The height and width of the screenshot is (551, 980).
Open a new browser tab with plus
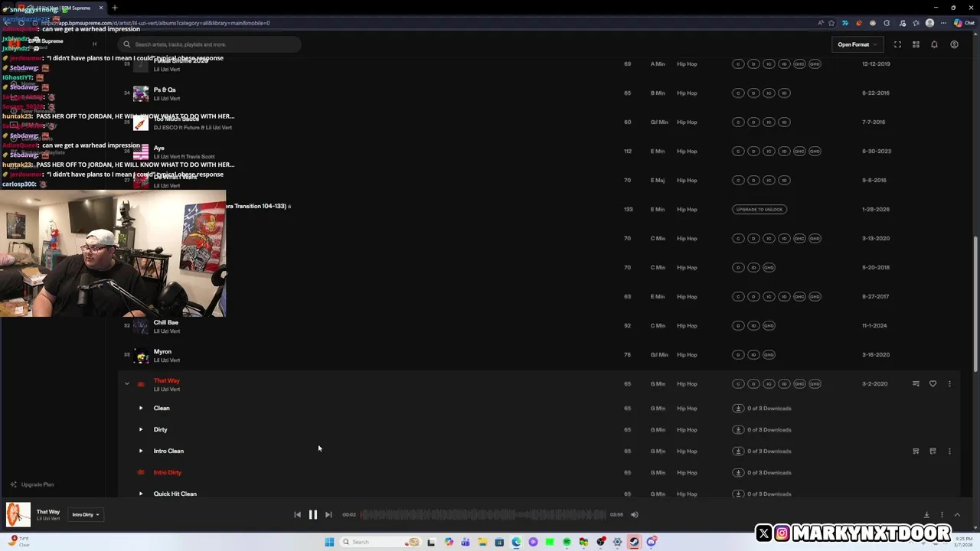click(x=115, y=8)
